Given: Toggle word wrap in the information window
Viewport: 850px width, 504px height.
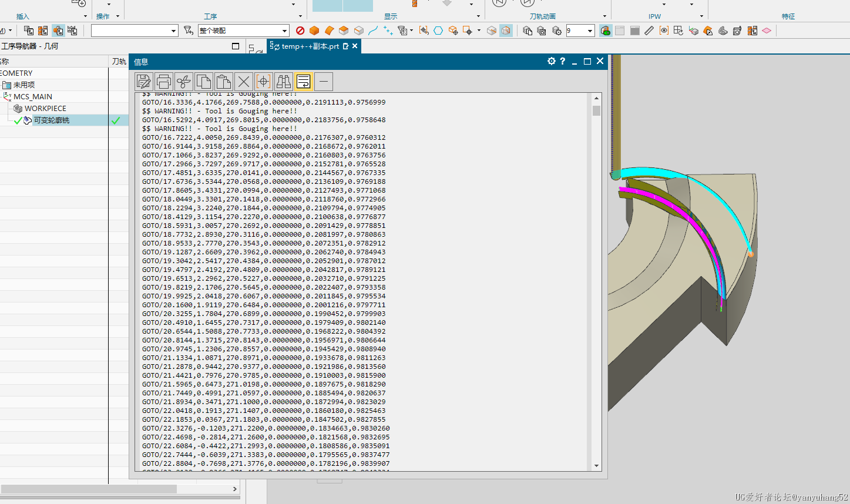Looking at the screenshot, I should [304, 82].
